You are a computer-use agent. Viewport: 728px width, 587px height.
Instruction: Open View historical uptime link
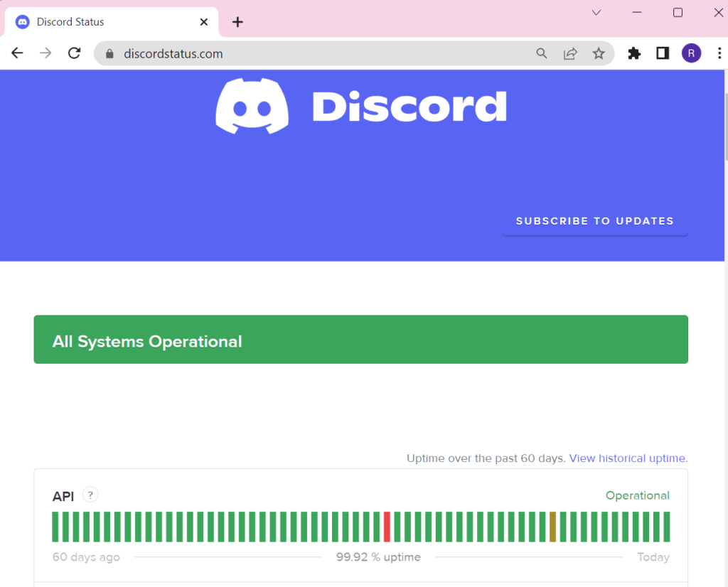628,458
